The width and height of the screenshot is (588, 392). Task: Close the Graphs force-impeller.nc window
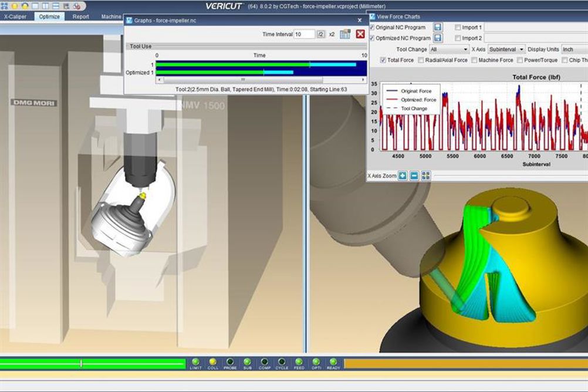point(360,21)
